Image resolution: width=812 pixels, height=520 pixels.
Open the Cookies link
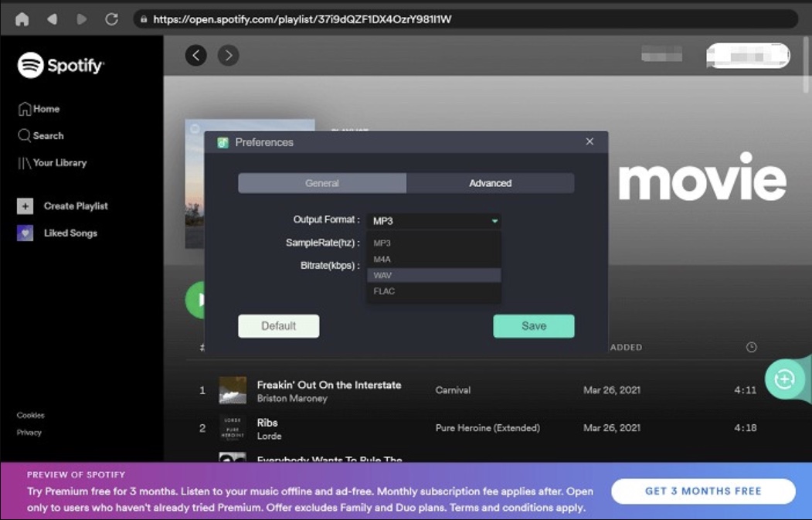pyautogui.click(x=31, y=416)
